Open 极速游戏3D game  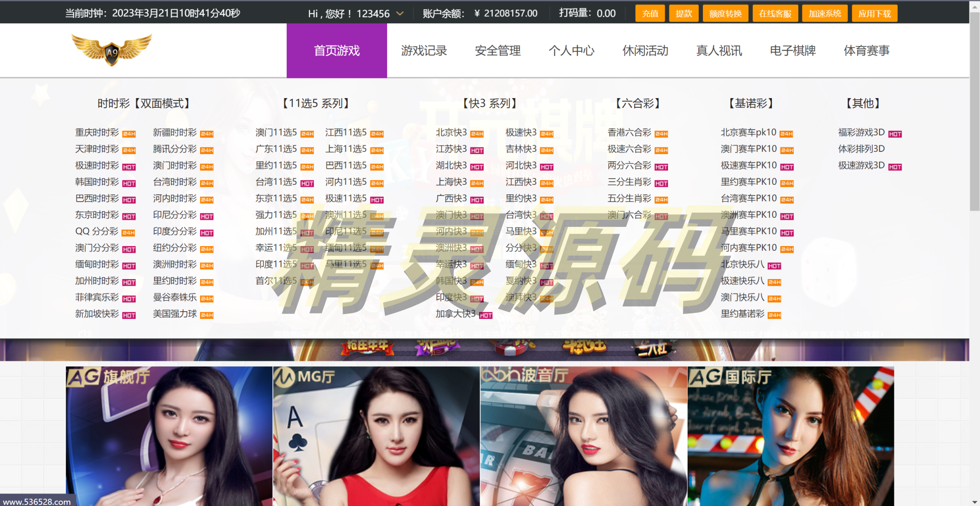pos(861,166)
